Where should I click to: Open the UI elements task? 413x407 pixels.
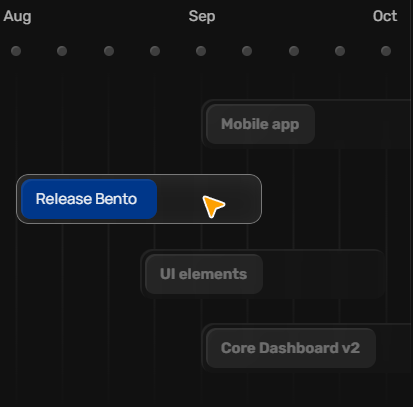click(204, 274)
